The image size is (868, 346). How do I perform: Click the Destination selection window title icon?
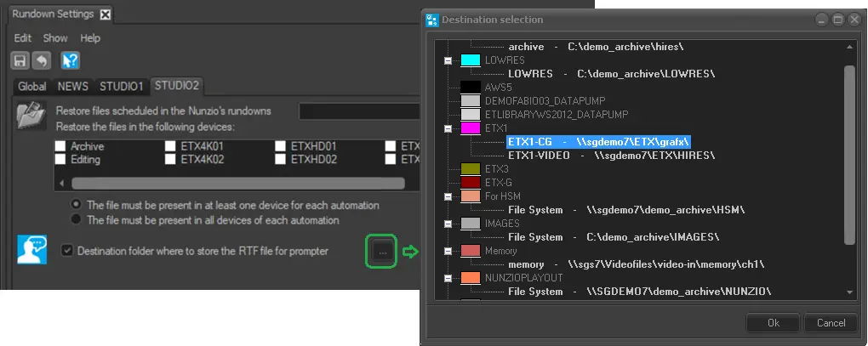[432, 20]
